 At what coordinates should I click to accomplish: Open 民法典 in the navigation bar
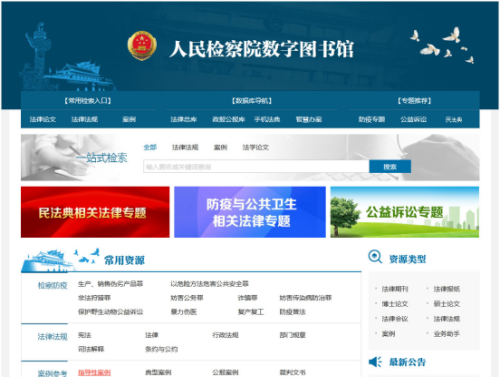pyautogui.click(x=454, y=119)
